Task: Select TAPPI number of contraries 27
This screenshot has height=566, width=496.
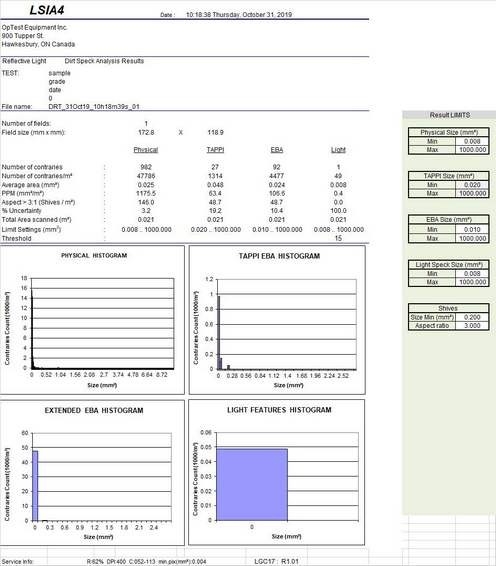Action: [x=215, y=167]
